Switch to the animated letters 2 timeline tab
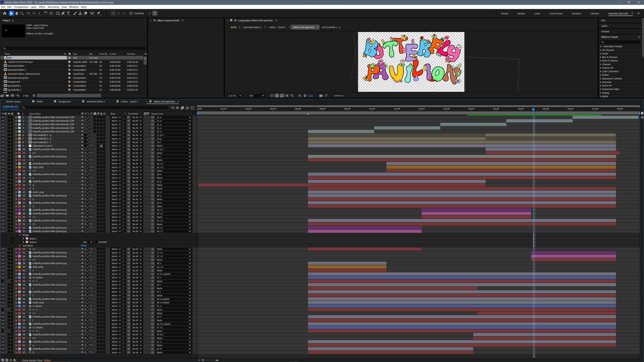This screenshot has height=362, width=644. [96, 101]
